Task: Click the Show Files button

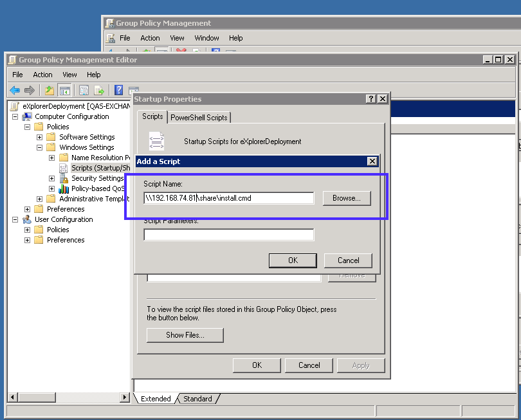Action: pyautogui.click(x=185, y=335)
